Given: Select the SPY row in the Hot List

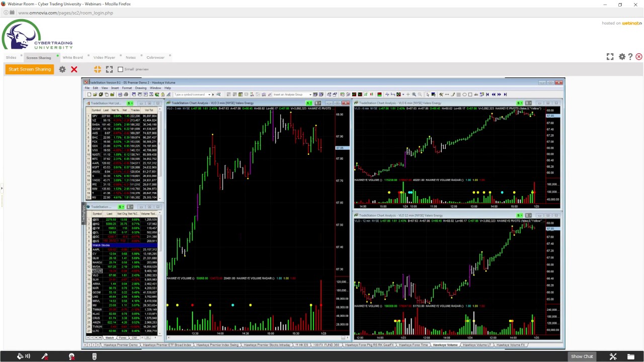Looking at the screenshot, I should 122,116.
